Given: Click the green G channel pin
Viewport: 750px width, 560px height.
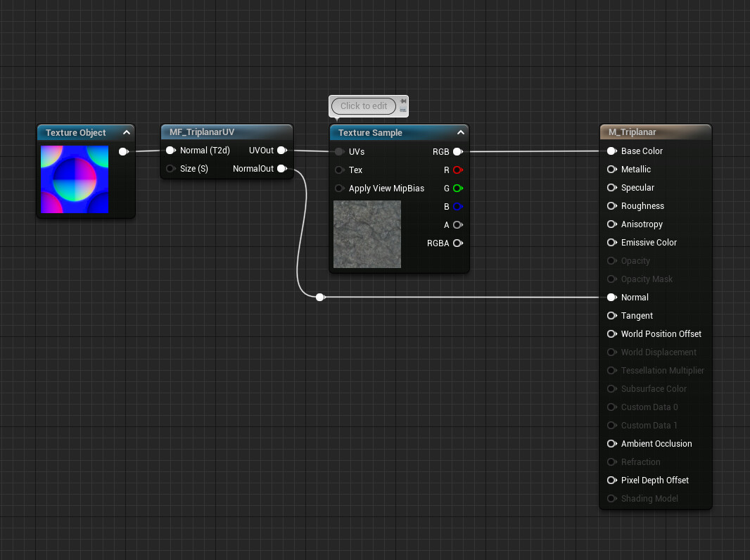Looking at the screenshot, I should (459, 188).
